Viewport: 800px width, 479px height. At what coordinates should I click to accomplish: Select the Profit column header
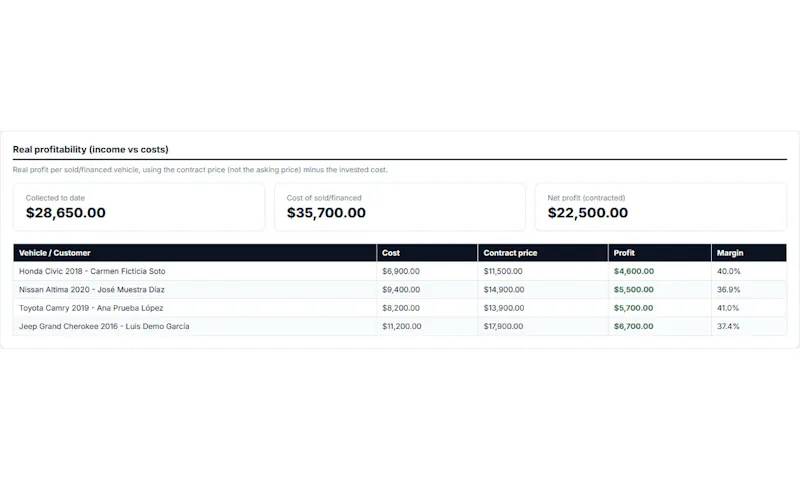tap(660, 253)
